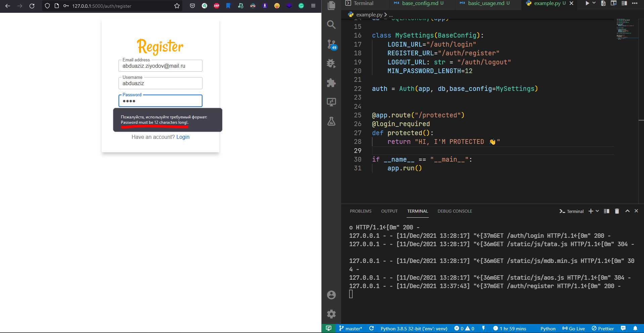Open editor More Actions ellipsis menu
644x333 pixels.
click(x=635, y=3)
